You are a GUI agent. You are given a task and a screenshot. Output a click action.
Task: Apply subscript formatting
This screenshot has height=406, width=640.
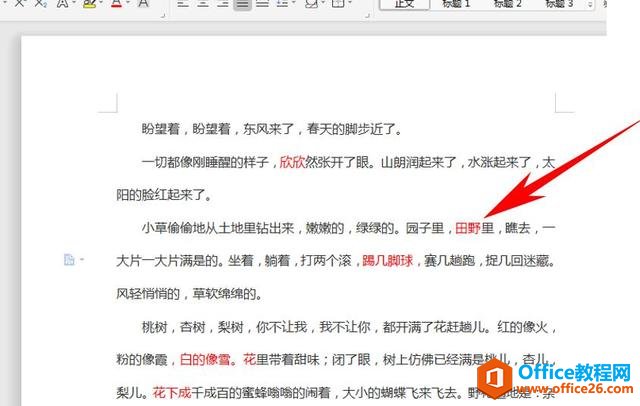tap(40, 3)
